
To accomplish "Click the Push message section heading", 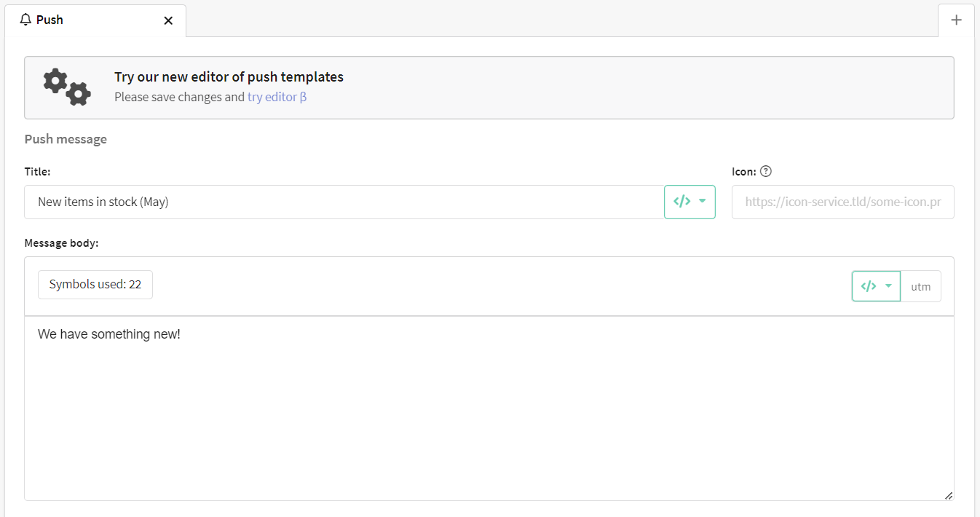I will pos(66,139).
